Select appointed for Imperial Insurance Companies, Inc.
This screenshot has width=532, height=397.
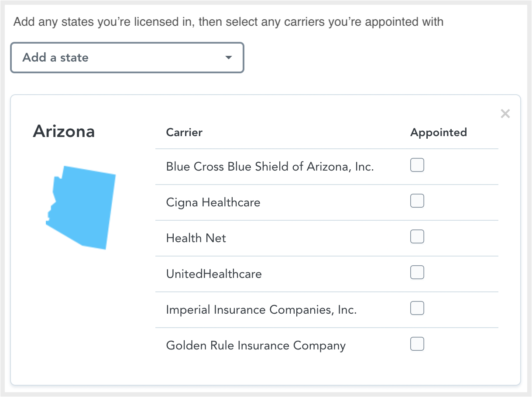pyautogui.click(x=417, y=308)
